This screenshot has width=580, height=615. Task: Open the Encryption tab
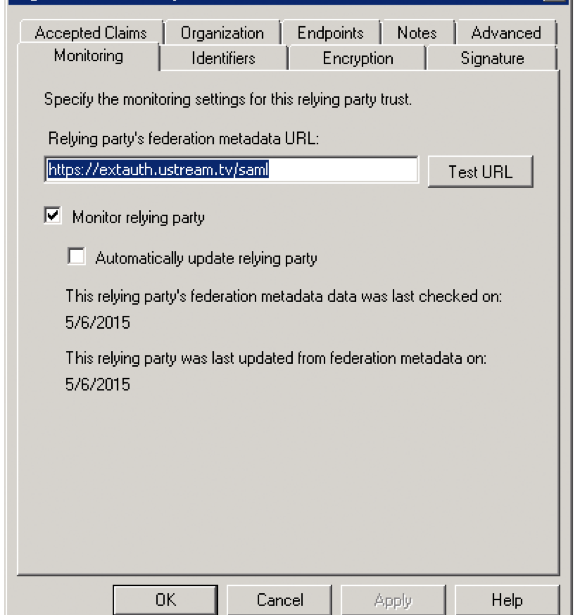358,58
